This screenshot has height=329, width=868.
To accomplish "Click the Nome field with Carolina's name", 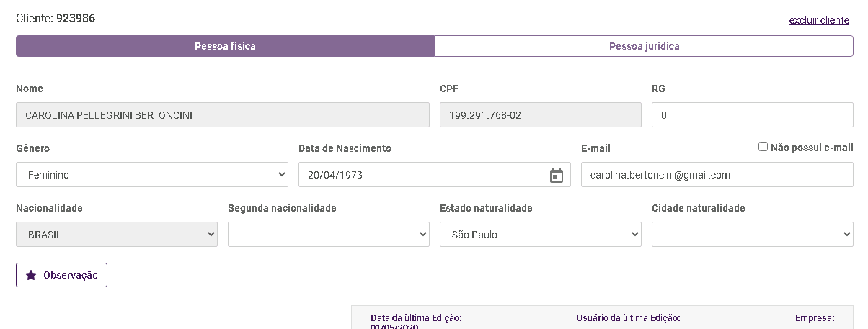I will (222, 115).
